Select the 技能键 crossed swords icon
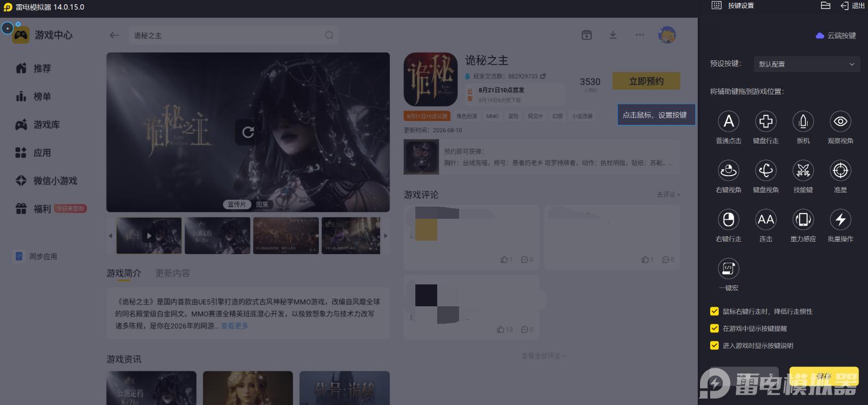 click(803, 170)
